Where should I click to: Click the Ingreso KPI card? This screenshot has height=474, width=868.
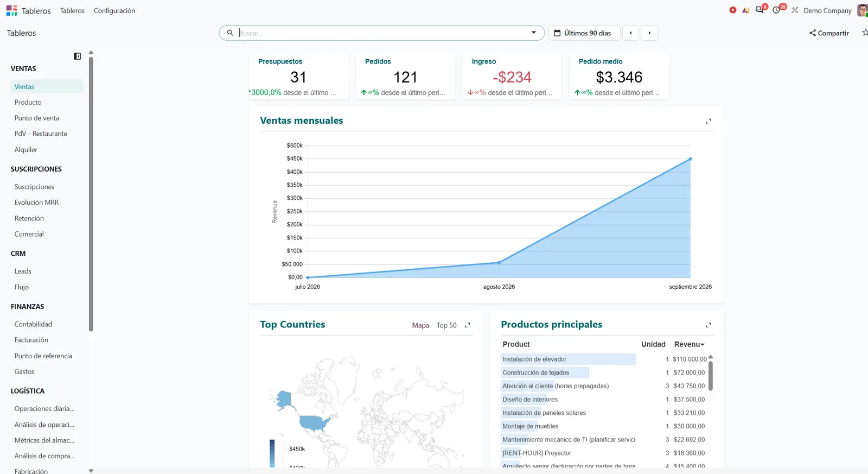point(512,77)
